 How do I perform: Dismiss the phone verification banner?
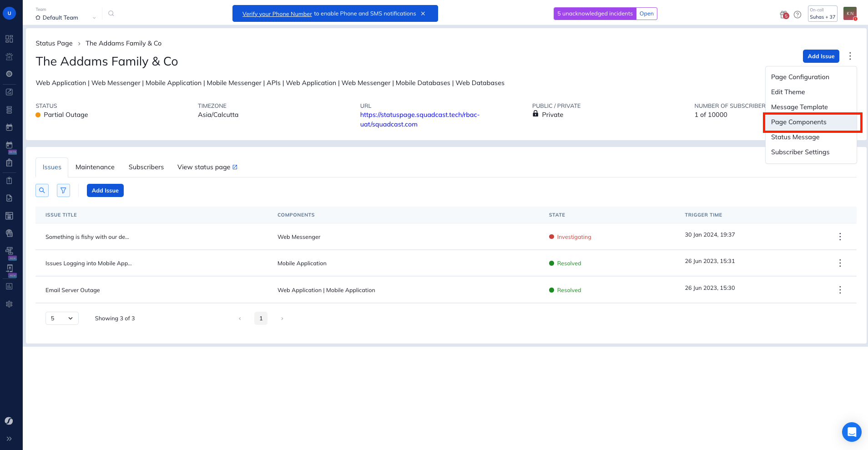point(423,14)
